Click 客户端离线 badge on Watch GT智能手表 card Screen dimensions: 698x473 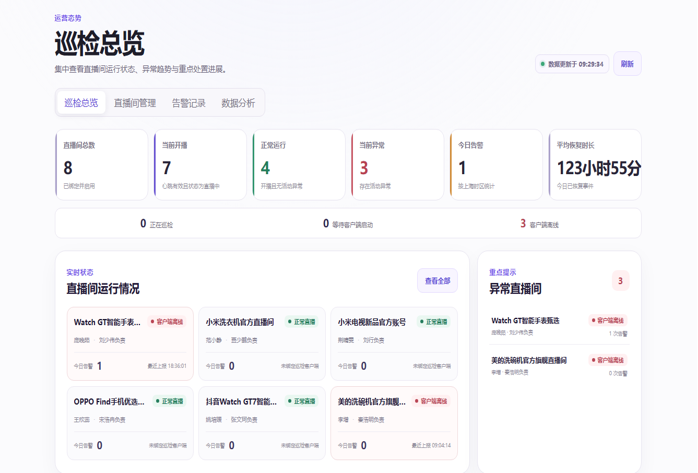point(167,322)
